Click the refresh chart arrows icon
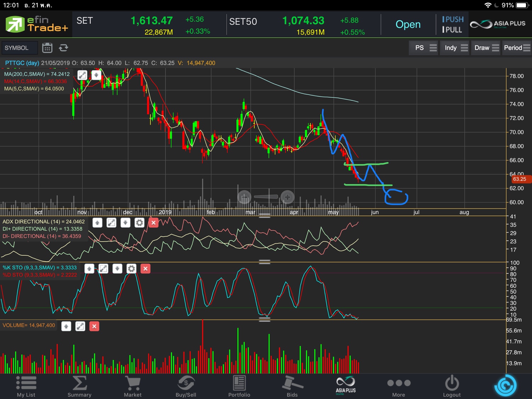The height and width of the screenshot is (399, 532). [63, 48]
